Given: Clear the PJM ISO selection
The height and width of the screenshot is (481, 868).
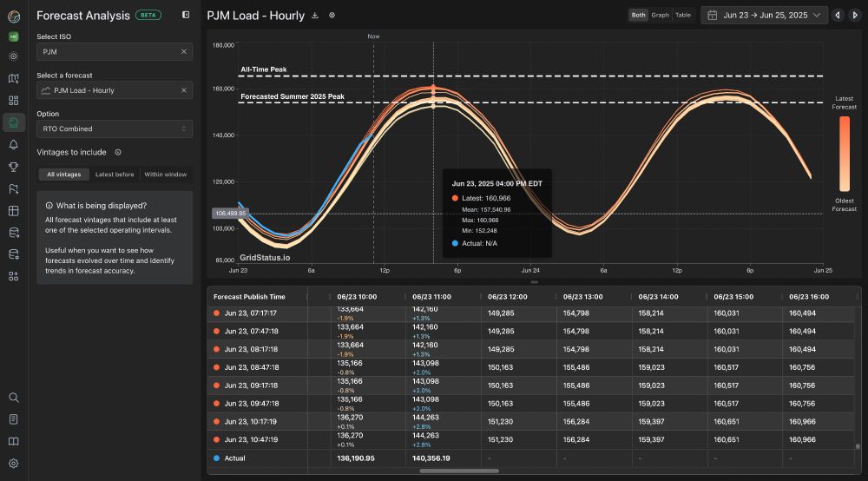Looking at the screenshot, I should point(184,51).
